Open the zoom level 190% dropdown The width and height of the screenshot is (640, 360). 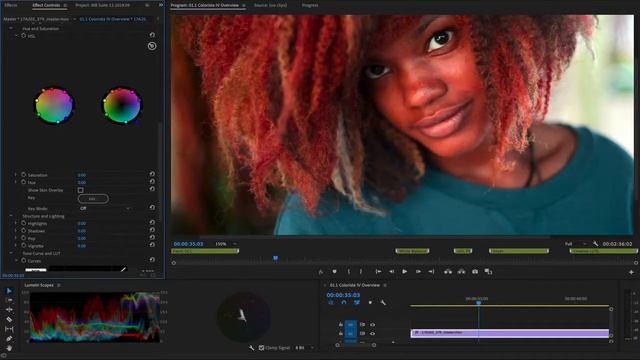[x=226, y=244]
